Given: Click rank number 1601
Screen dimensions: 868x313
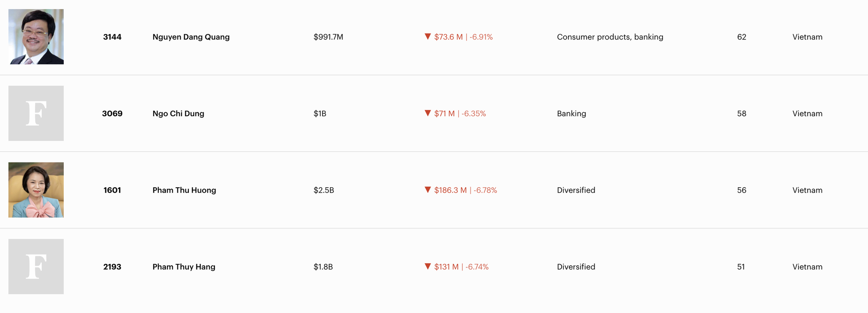Looking at the screenshot, I should (112, 190).
